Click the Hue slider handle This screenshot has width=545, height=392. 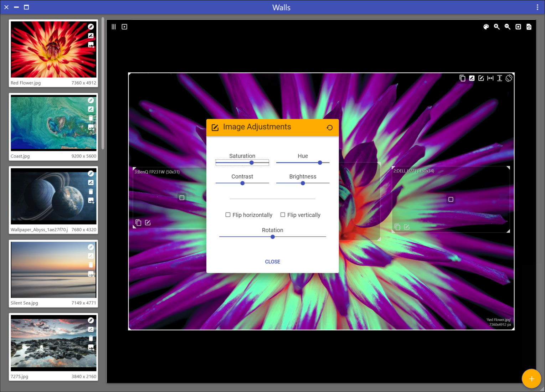[x=320, y=163]
